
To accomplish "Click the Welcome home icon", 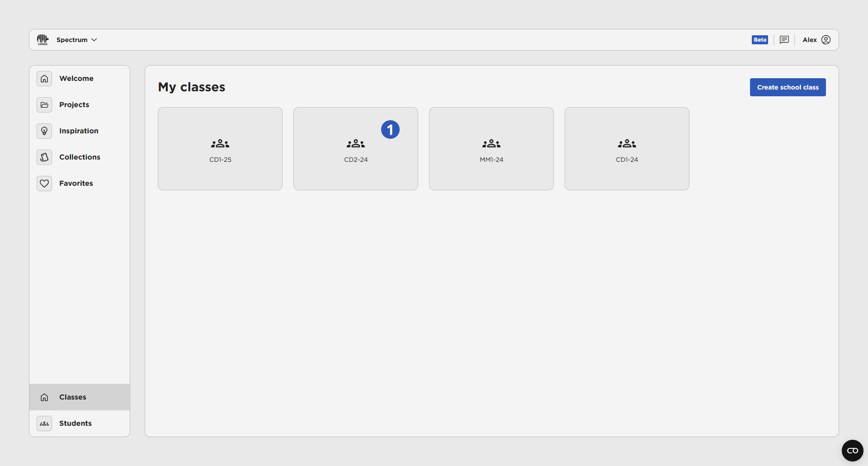I will pos(44,79).
